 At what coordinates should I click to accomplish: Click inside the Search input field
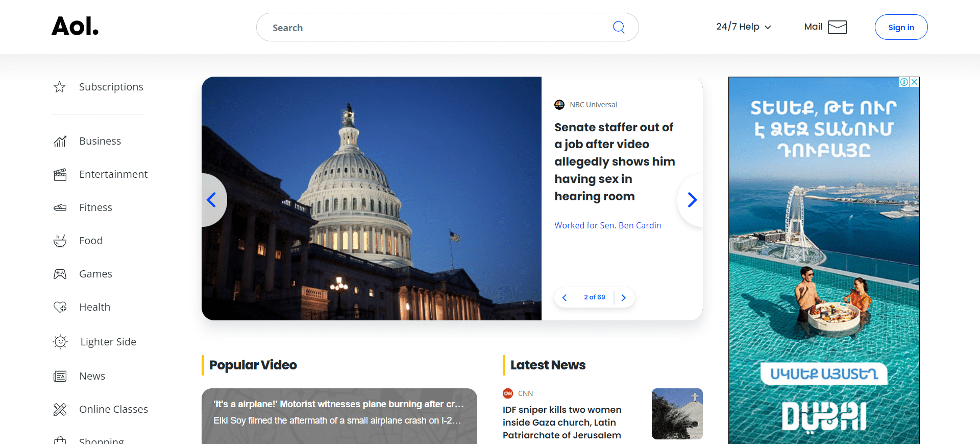pos(439,28)
